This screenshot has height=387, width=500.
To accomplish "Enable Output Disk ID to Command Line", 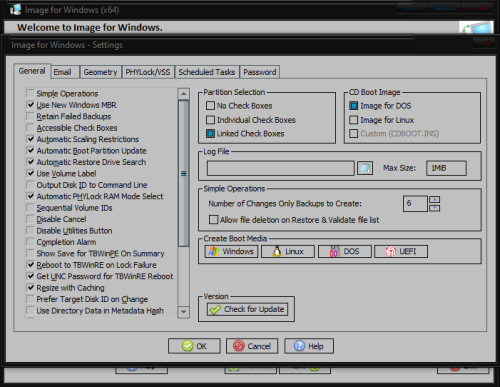I will click(x=30, y=185).
